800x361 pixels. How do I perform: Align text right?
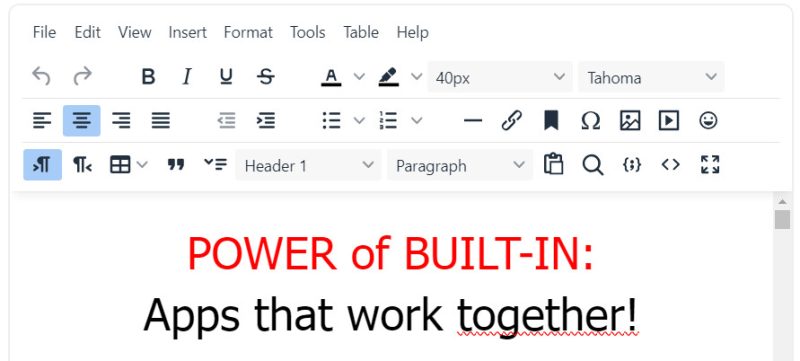pyautogui.click(x=121, y=120)
